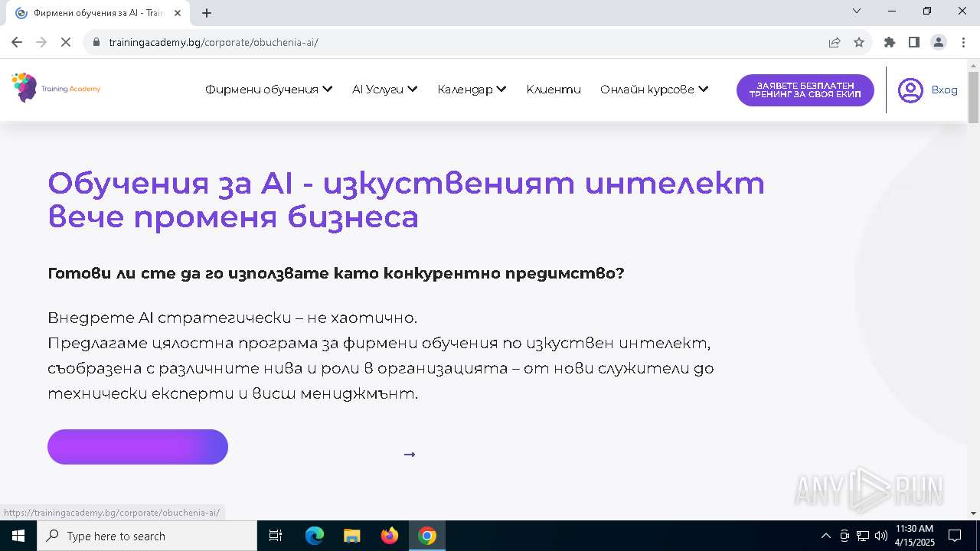This screenshot has height=551, width=980.
Task: Show hidden system tray icons
Action: coord(825,536)
